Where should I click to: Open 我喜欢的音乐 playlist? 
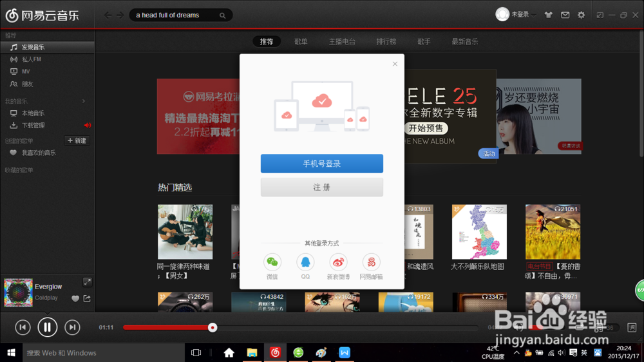pyautogui.click(x=47, y=153)
